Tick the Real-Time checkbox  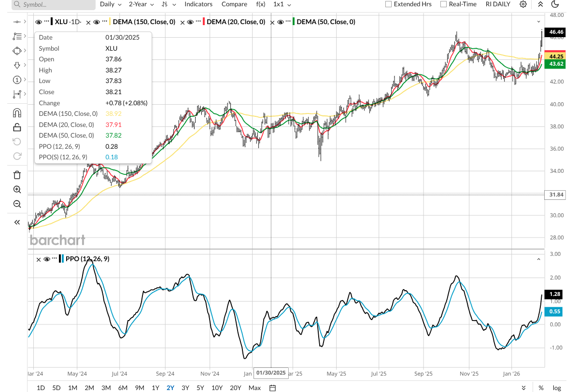pos(443,4)
